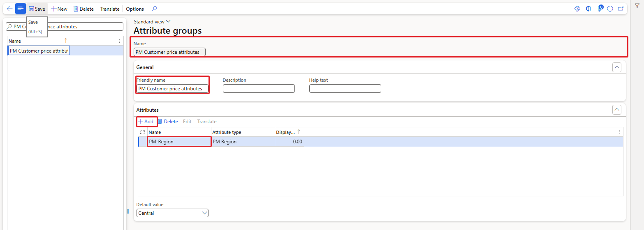The width and height of the screenshot is (644, 230).
Task: Click the Name field in header
Action: (169, 52)
